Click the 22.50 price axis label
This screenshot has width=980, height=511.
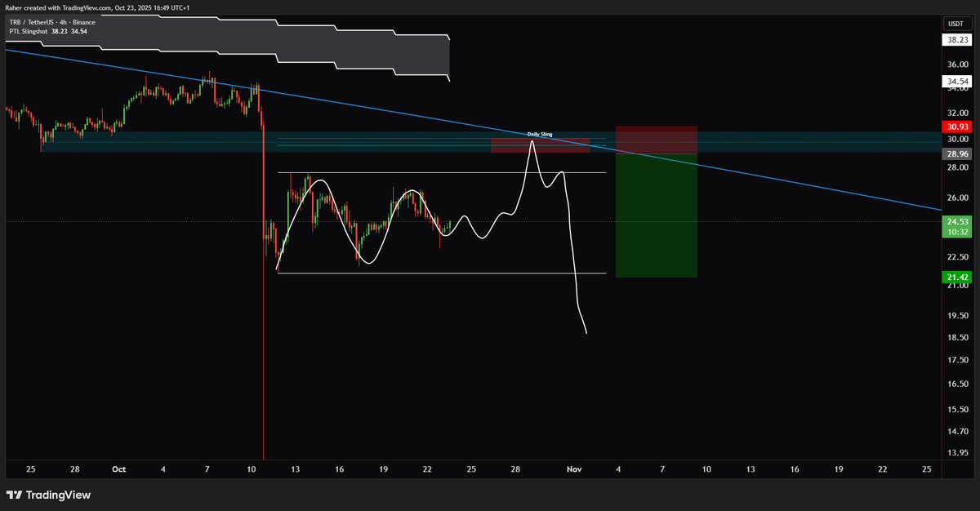point(957,257)
